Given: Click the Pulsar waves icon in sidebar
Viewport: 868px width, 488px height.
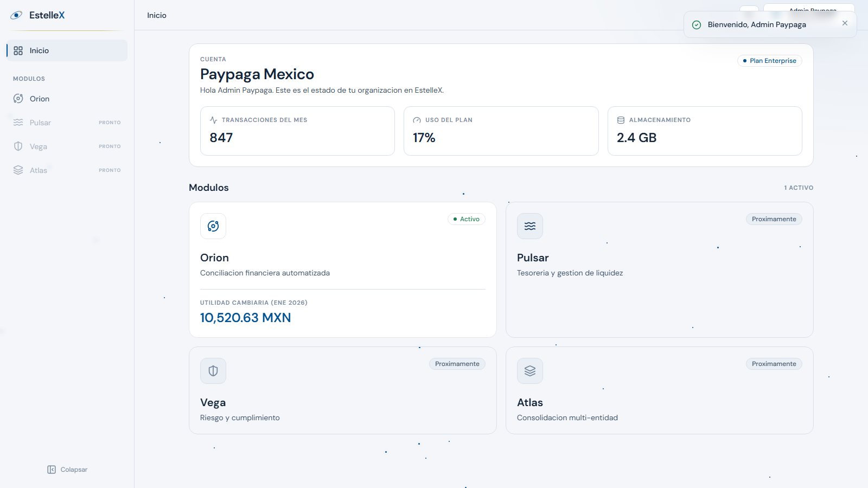Looking at the screenshot, I should pyautogui.click(x=18, y=123).
